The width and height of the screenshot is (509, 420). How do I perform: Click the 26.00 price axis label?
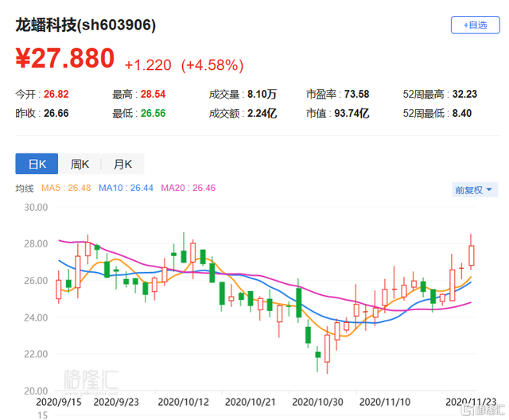(x=36, y=281)
